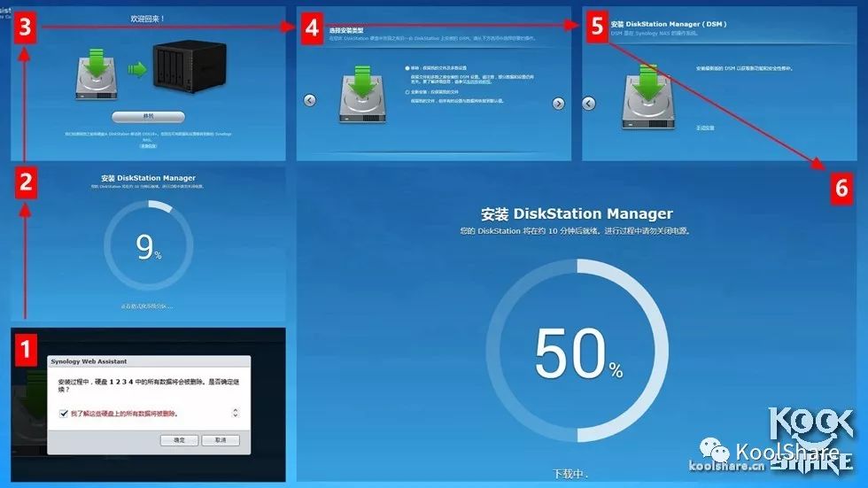The height and width of the screenshot is (488, 868).
Task: Tick the red-text data deletion confirmation checkbox
Action: (x=64, y=414)
